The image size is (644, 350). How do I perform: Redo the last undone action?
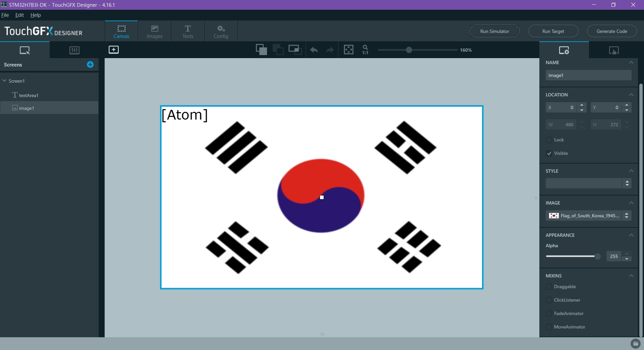pyautogui.click(x=330, y=50)
